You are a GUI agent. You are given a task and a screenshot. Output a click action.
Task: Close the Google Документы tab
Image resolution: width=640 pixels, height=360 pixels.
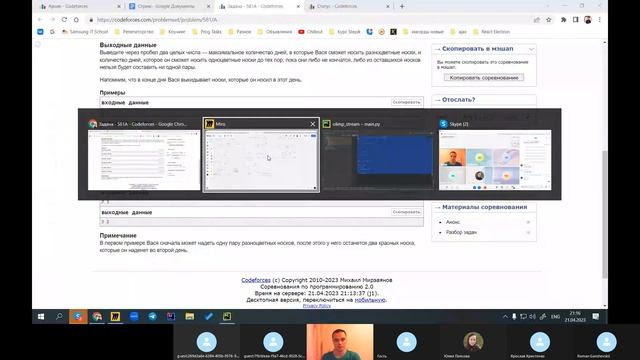[209, 7]
